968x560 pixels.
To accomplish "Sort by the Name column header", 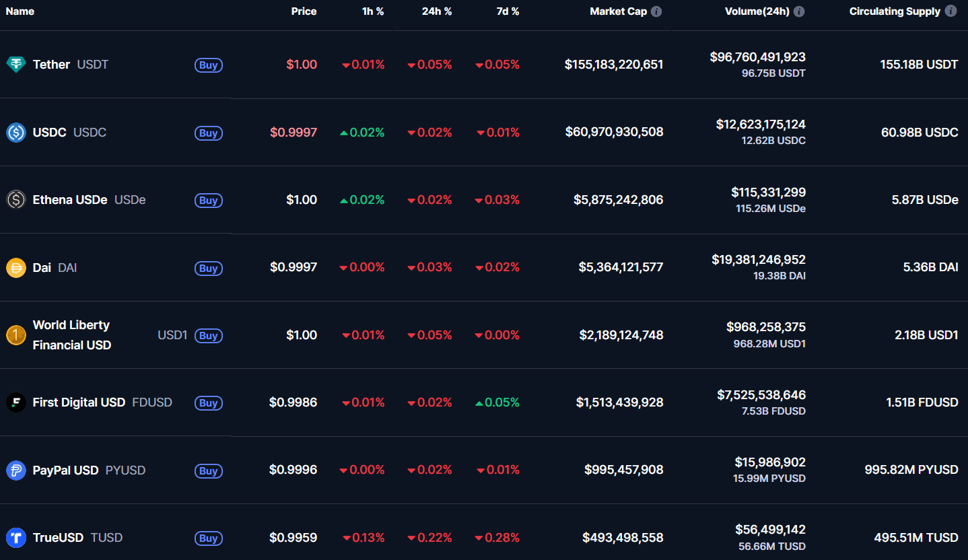I will pos(20,11).
